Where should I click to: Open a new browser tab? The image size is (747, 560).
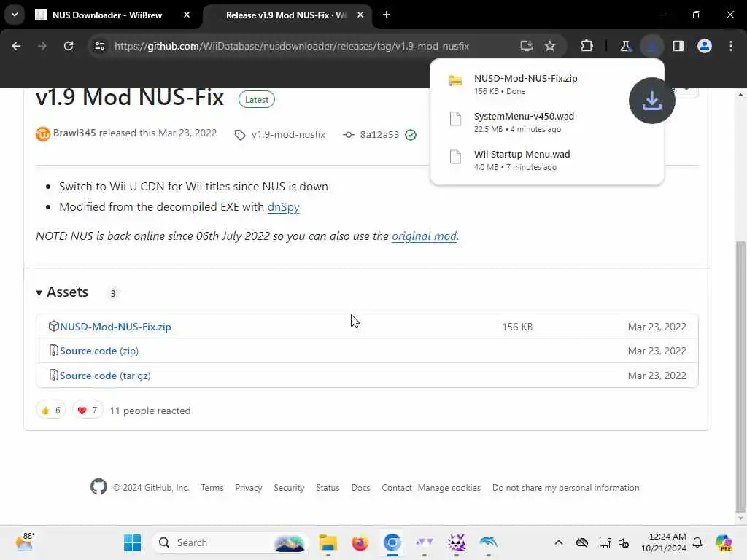pyautogui.click(x=387, y=15)
